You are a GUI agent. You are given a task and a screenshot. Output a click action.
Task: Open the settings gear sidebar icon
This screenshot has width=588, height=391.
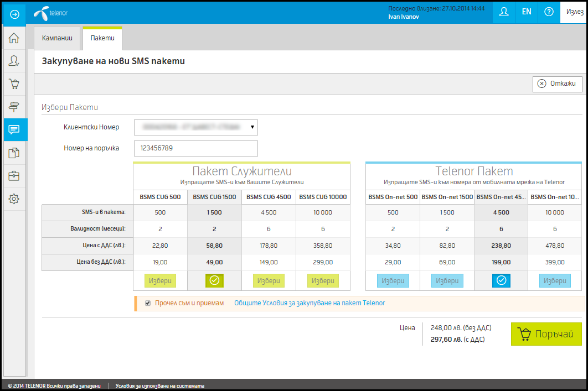click(14, 199)
